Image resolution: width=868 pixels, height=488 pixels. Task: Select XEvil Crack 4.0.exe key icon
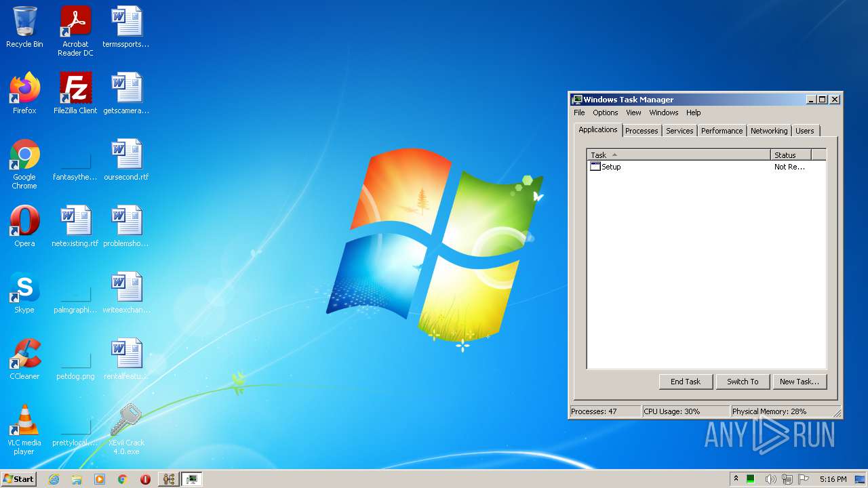click(x=126, y=430)
